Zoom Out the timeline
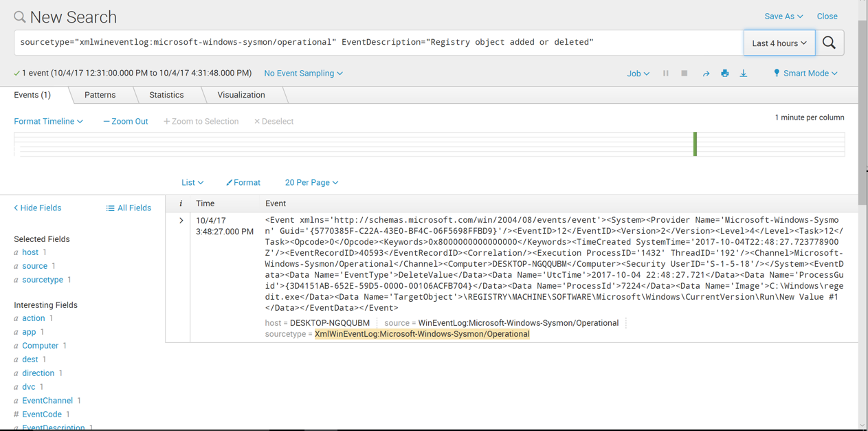Screen dimensions: 868x431 (x=125, y=121)
